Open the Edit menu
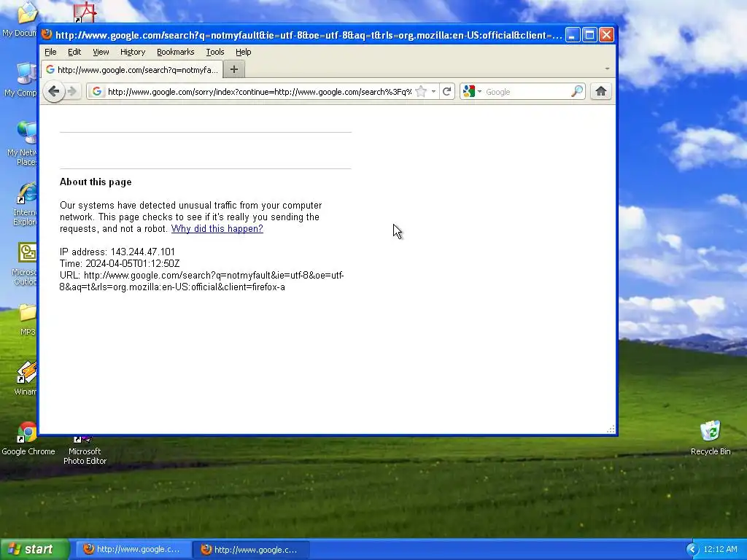The width and height of the screenshot is (747, 560). click(x=74, y=52)
